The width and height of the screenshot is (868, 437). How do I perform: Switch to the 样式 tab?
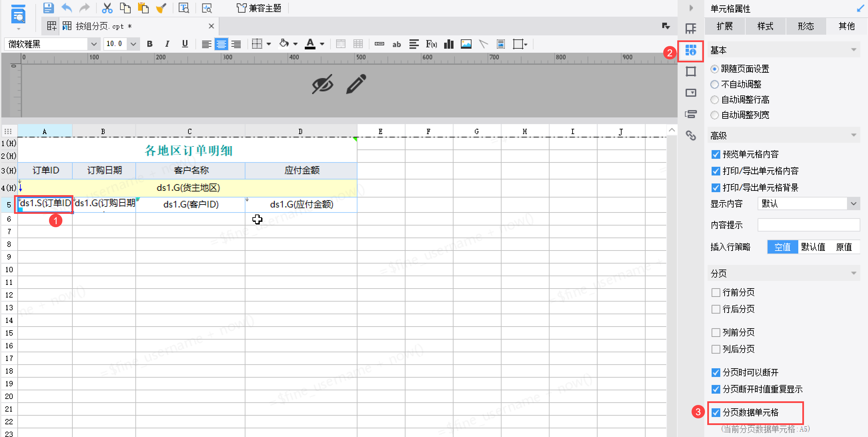(765, 26)
